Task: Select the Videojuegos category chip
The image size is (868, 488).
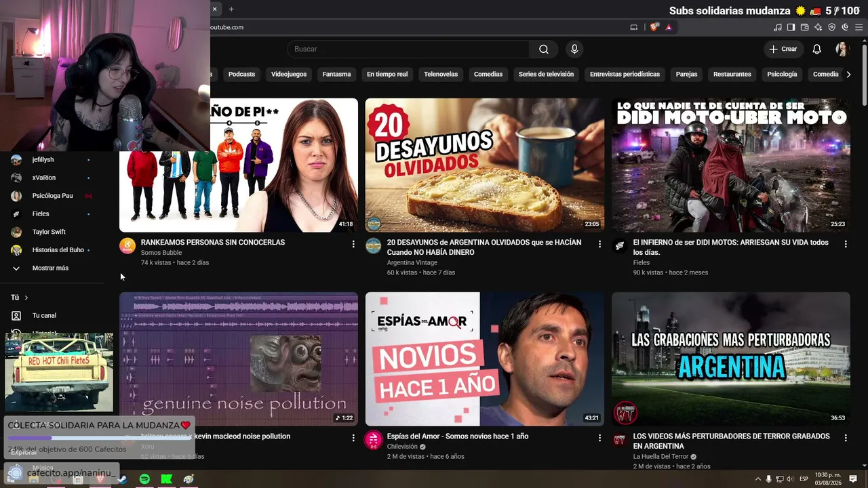Action: [x=289, y=74]
